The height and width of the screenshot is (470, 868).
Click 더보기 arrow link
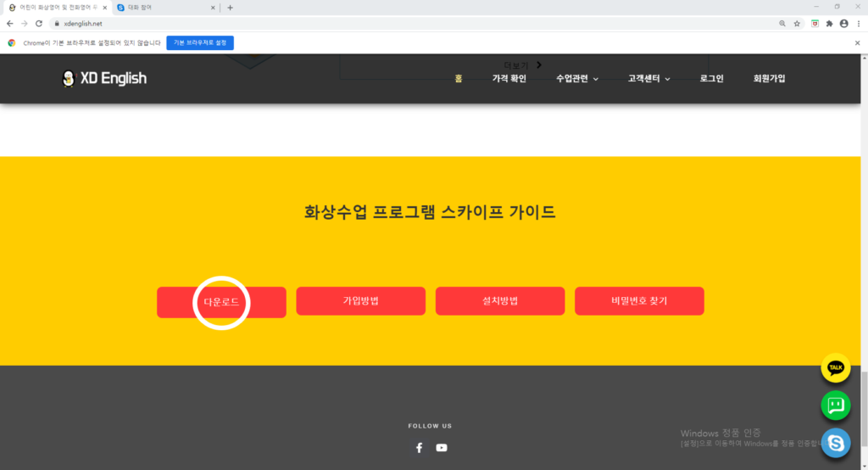522,65
